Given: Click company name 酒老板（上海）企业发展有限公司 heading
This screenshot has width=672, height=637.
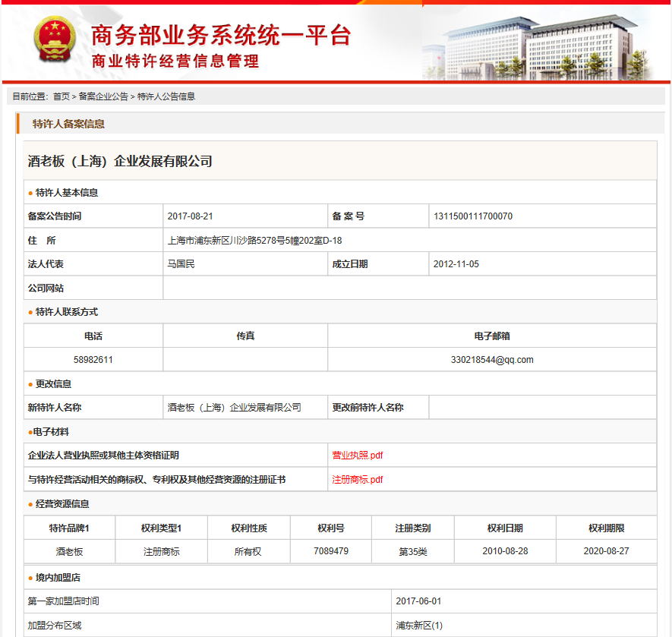Looking at the screenshot, I should 120,161.
